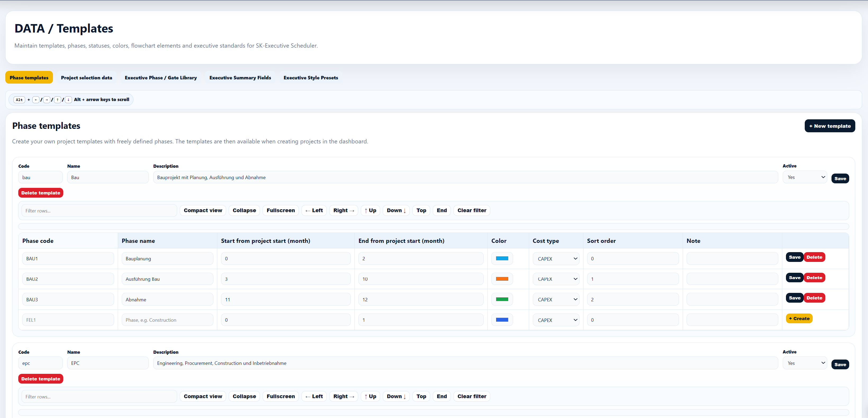Click + Create for new phase row

(799, 318)
